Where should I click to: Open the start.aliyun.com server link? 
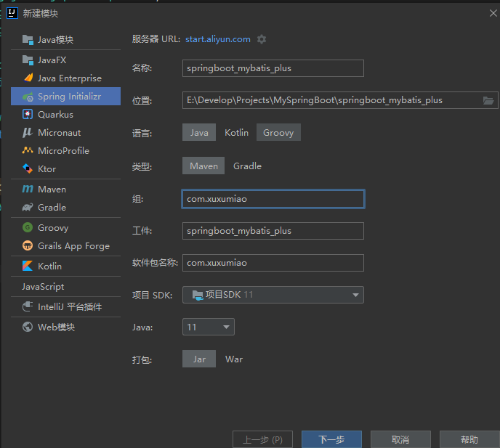point(218,39)
